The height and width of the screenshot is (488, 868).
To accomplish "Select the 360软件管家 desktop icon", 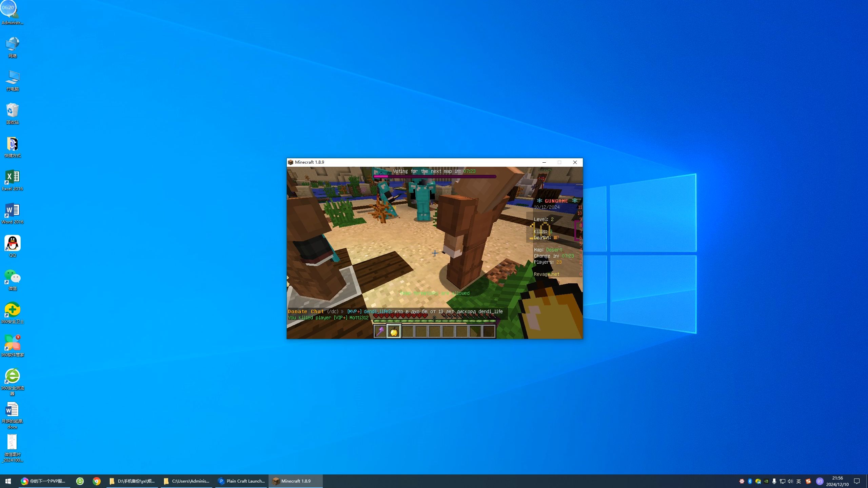I will click(x=13, y=346).
